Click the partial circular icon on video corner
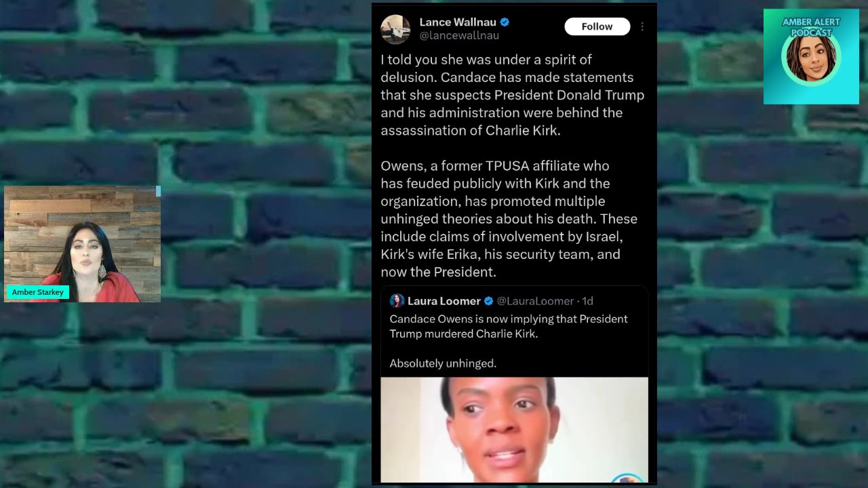 pyautogui.click(x=628, y=478)
